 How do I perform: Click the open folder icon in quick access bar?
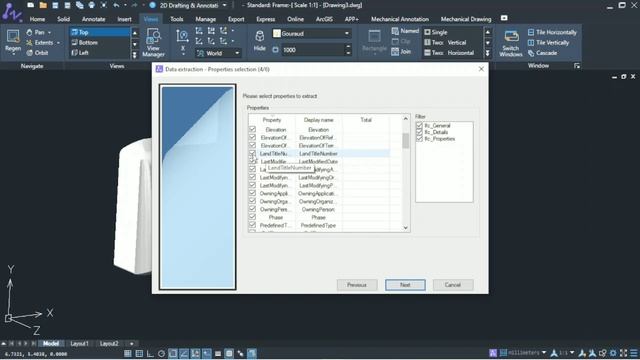(x=43, y=5)
